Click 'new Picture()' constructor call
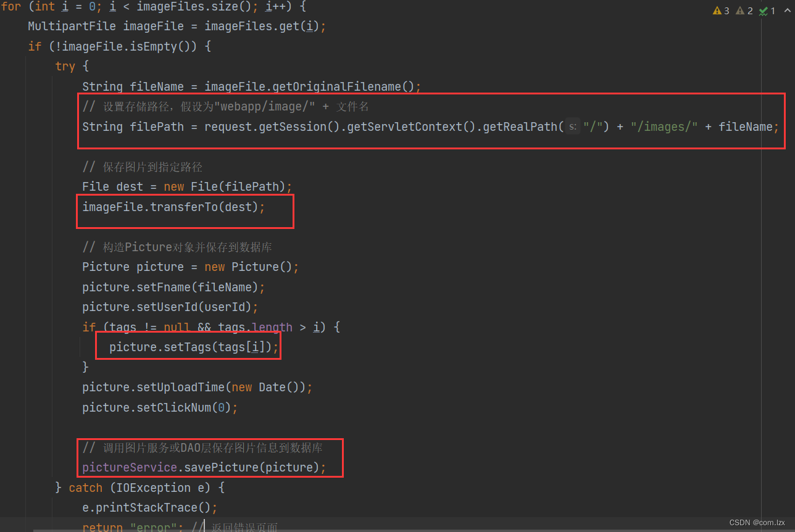The height and width of the screenshot is (532, 795). tap(248, 267)
